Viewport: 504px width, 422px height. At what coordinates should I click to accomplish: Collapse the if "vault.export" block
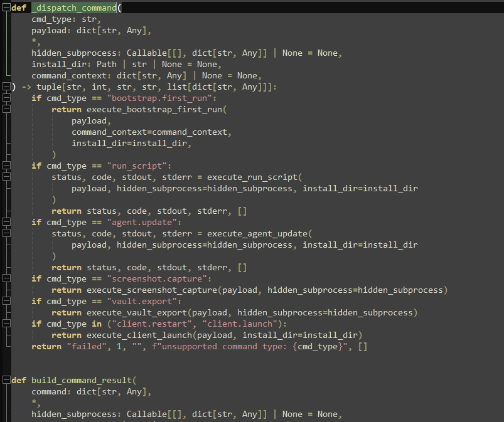pyautogui.click(x=6, y=301)
